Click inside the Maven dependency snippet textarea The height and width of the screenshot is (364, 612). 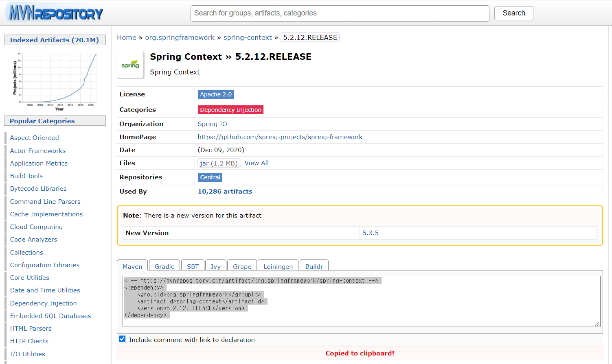coord(362,301)
